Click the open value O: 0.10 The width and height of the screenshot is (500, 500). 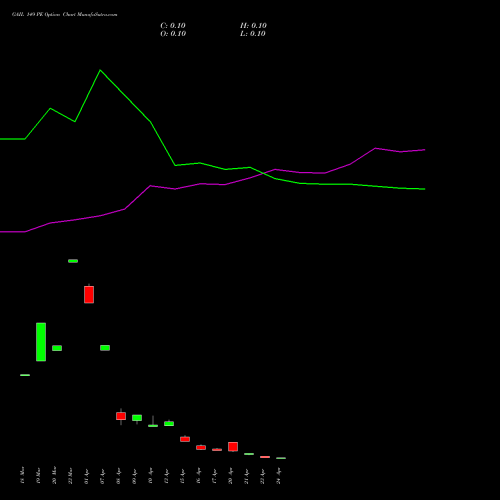pos(173,34)
